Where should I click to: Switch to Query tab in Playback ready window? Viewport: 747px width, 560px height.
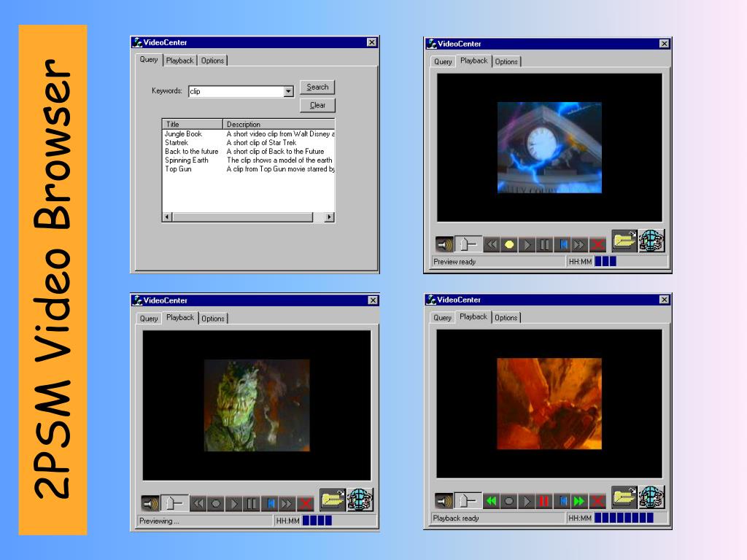pyautogui.click(x=442, y=318)
